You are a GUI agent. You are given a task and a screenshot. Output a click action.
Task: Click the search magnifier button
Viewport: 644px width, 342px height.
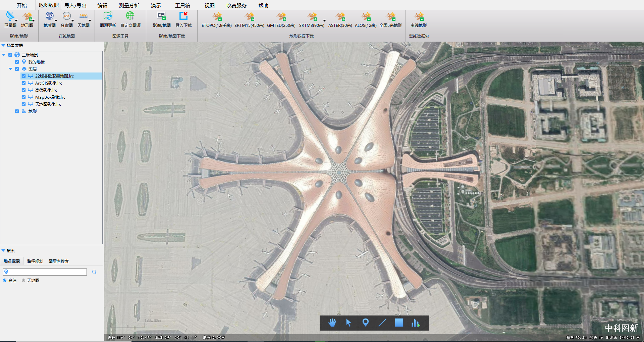pos(94,272)
